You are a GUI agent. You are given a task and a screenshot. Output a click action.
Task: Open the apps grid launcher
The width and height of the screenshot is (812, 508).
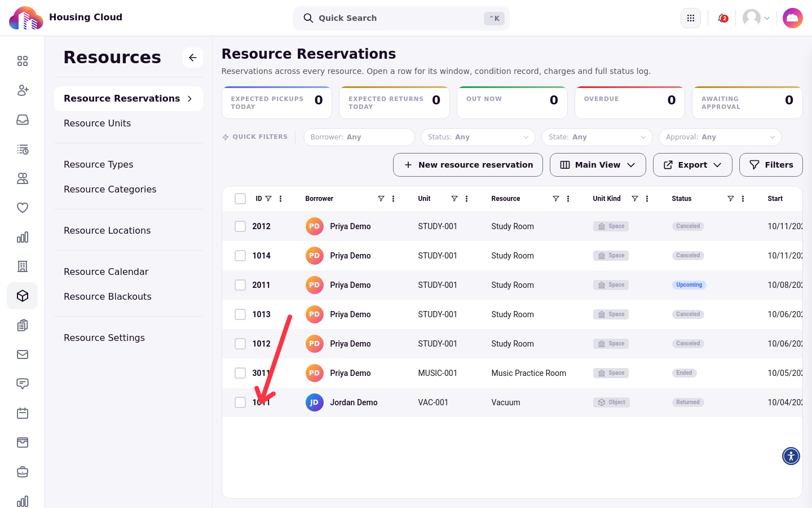tap(691, 18)
